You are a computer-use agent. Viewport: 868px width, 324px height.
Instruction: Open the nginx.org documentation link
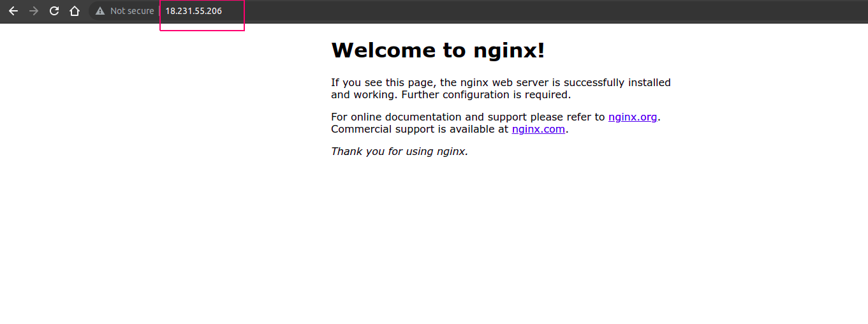click(633, 117)
